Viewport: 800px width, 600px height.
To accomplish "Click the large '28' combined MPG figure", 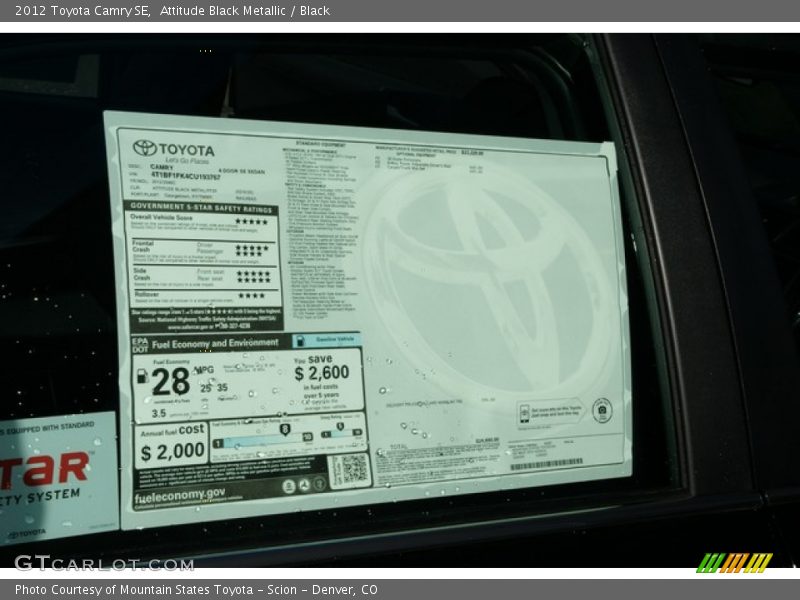I will [x=170, y=382].
